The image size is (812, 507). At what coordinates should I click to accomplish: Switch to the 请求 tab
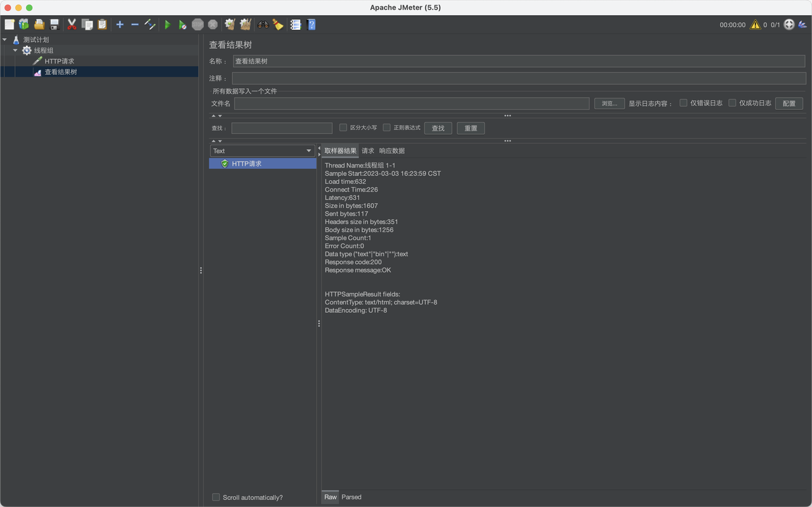click(x=368, y=151)
